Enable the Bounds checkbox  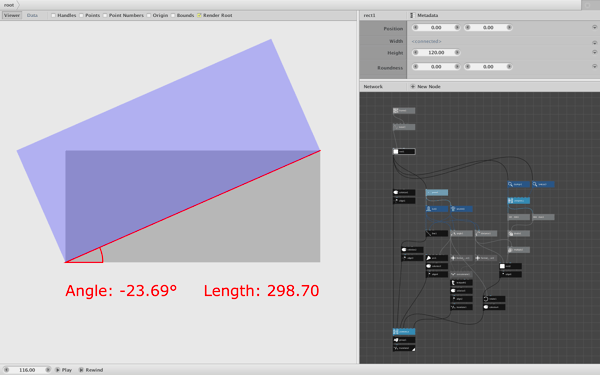coord(173,15)
